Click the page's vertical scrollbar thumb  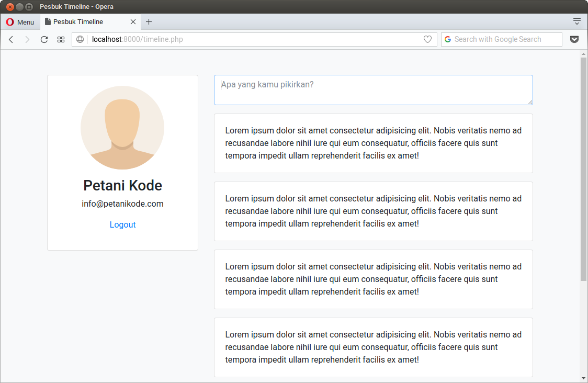(584, 167)
